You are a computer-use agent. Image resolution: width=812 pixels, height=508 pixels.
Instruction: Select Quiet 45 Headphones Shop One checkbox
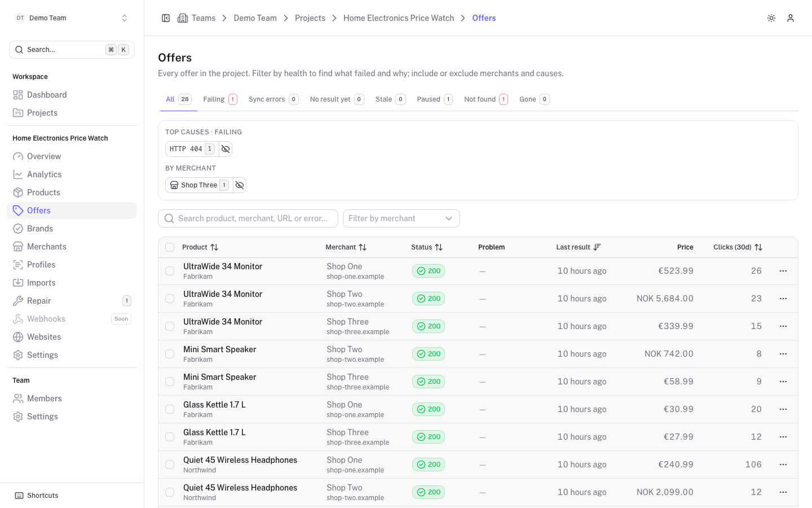coord(170,465)
